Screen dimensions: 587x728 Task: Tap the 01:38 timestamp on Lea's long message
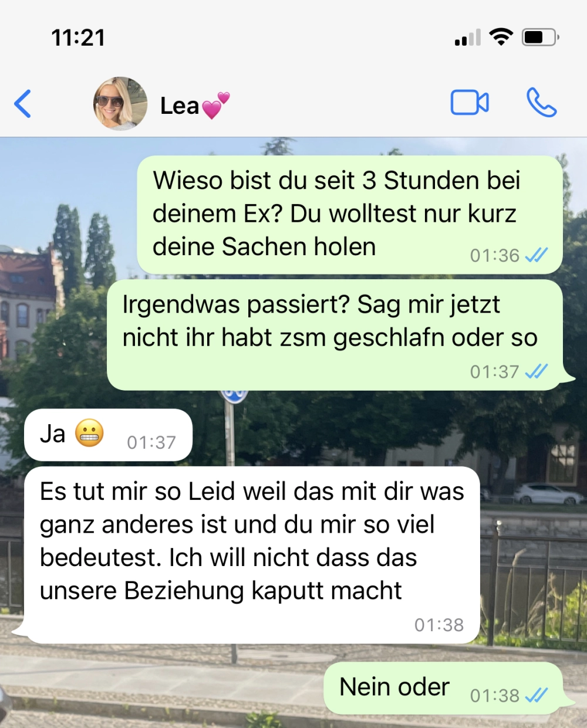coord(439,625)
